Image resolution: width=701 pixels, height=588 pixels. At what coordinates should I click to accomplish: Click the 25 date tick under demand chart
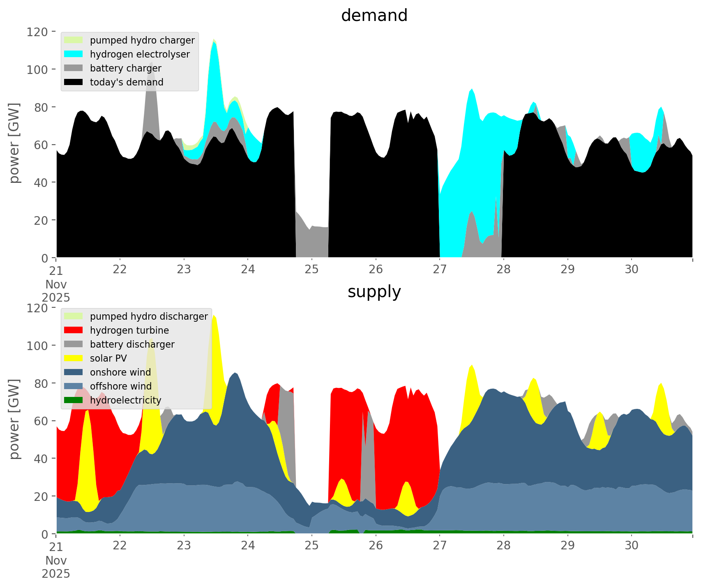coord(311,270)
